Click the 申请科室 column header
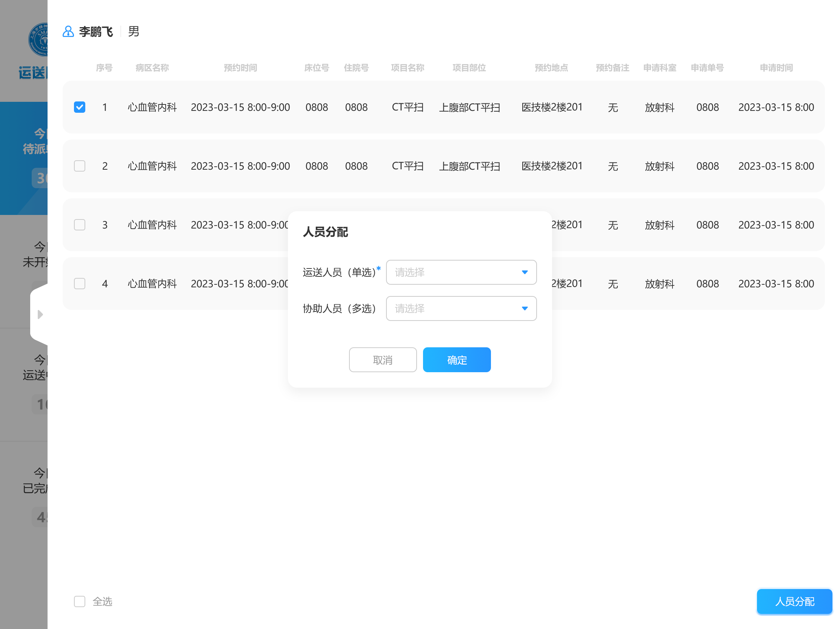840x629 pixels. click(x=660, y=68)
